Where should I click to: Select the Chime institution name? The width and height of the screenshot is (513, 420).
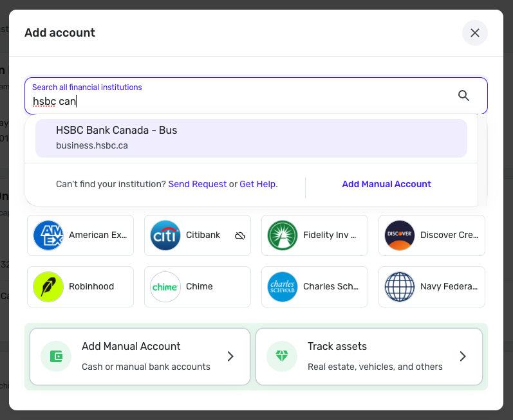(x=200, y=286)
